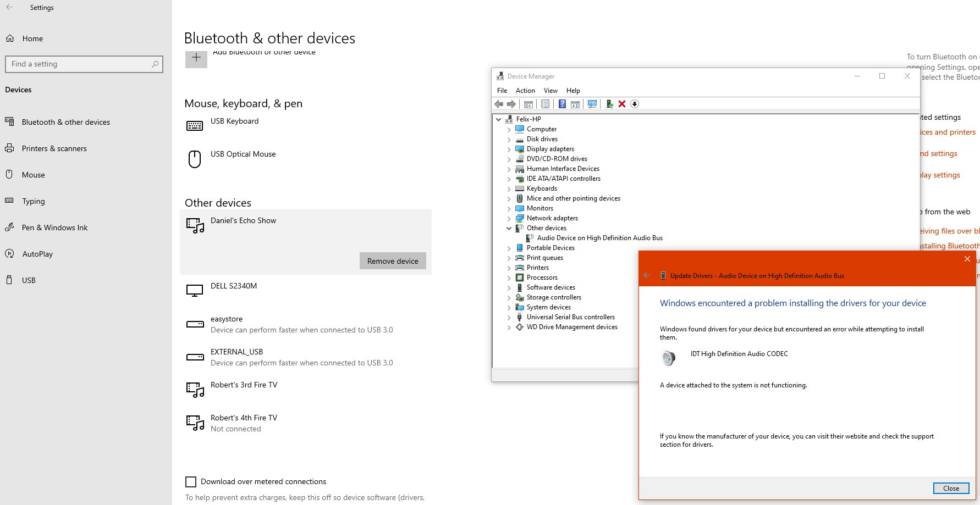Collapse the Felix-HP root node
The width and height of the screenshot is (980, 505).
[x=499, y=119]
